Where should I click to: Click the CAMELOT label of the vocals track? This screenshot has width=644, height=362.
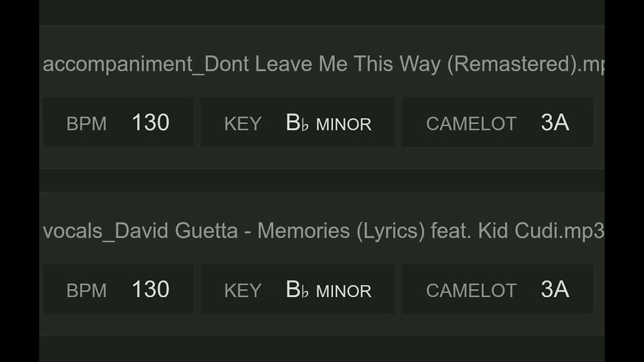click(x=471, y=291)
